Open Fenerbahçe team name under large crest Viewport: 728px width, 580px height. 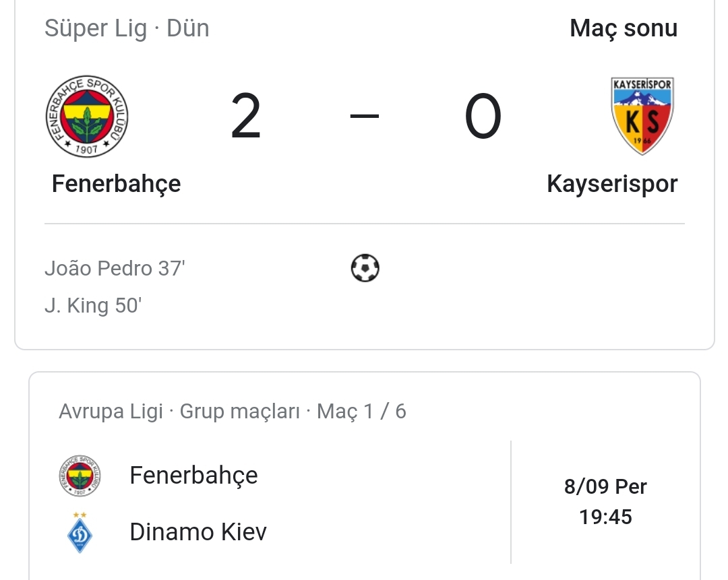116,184
